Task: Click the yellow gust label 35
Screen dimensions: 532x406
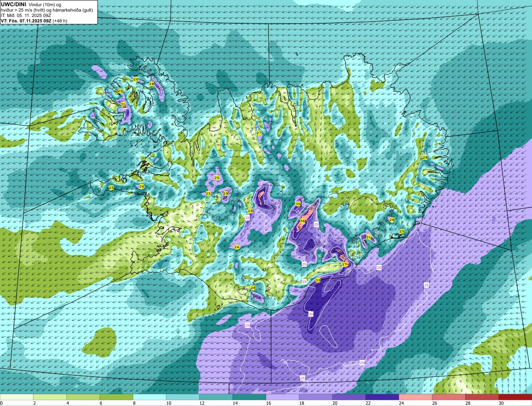Action: (298, 204)
